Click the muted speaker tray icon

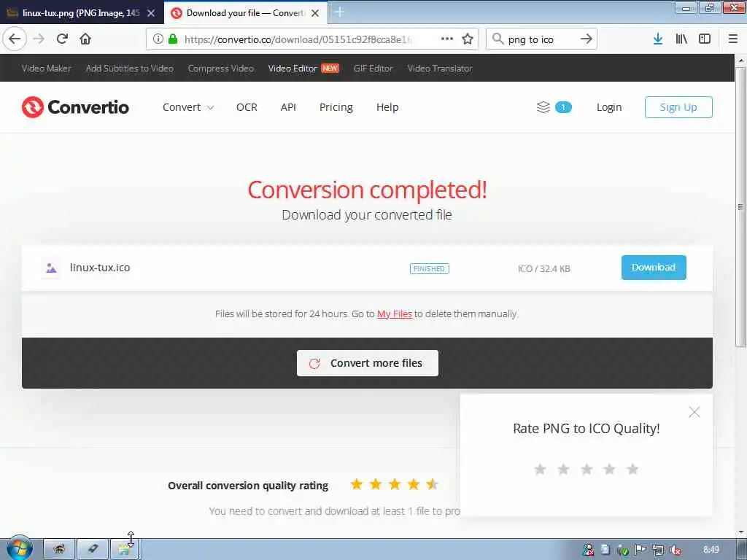pyautogui.click(x=676, y=550)
